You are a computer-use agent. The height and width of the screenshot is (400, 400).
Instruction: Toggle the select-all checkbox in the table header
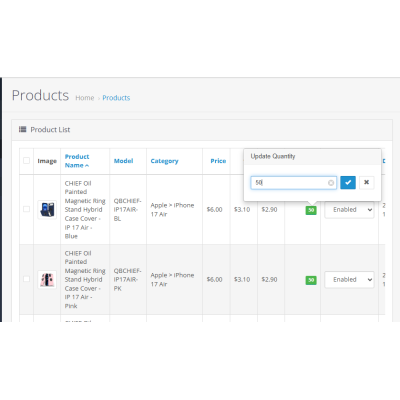coord(26,161)
